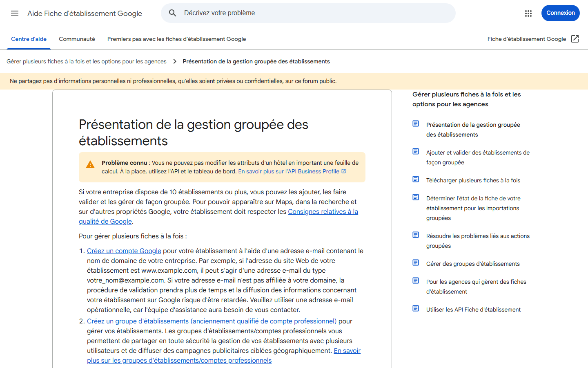Image resolution: width=588 pixels, height=368 pixels.
Task: Select the Centre d'aide tab
Action: click(29, 39)
